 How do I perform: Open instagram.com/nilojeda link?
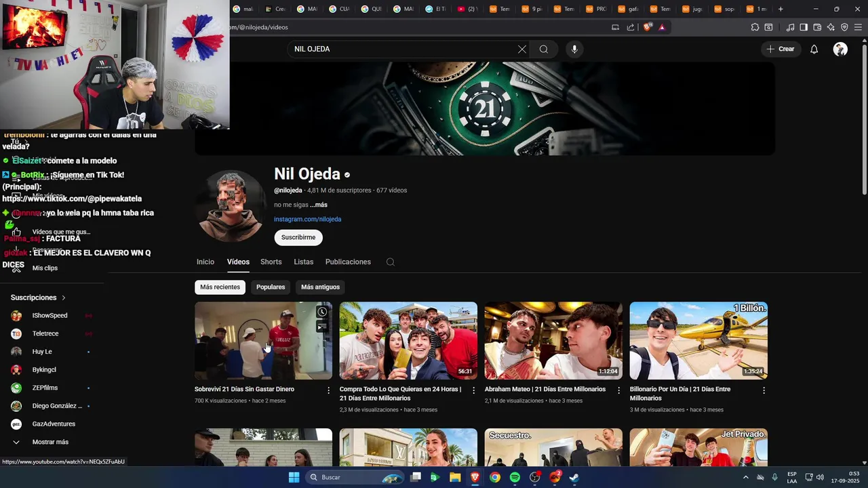(x=307, y=219)
